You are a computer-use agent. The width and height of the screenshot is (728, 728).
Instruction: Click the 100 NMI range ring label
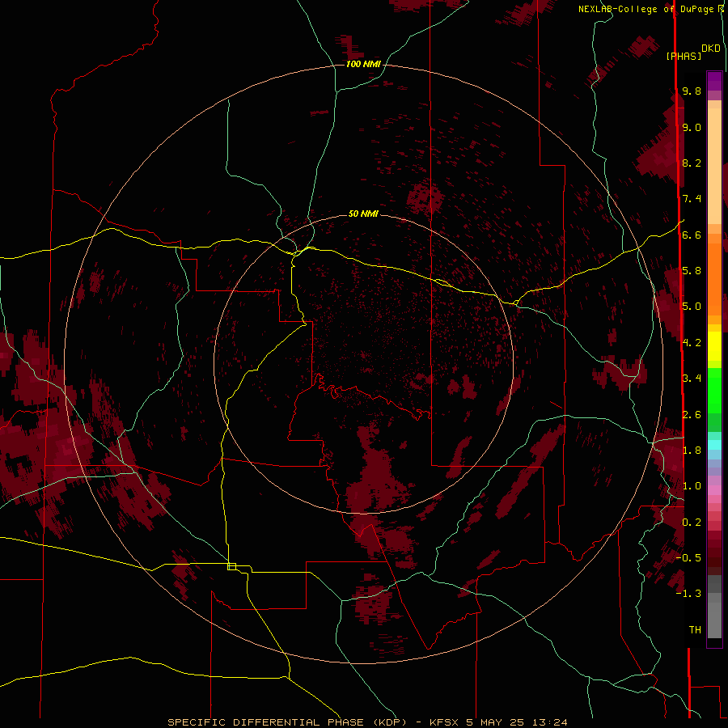pos(363,64)
